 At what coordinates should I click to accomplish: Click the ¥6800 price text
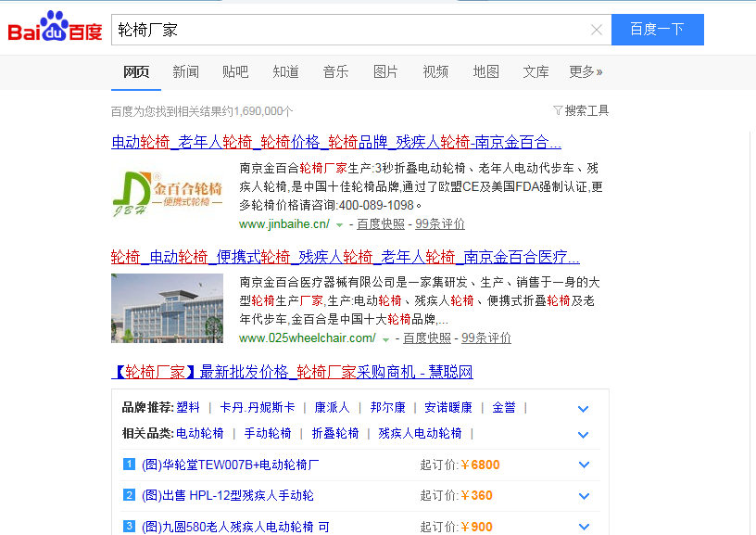coord(480,465)
